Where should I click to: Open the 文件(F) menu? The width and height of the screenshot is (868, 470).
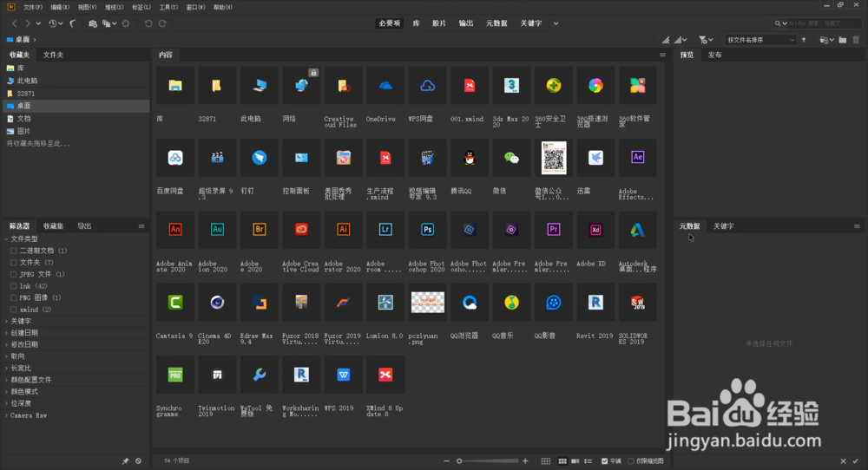click(33, 7)
